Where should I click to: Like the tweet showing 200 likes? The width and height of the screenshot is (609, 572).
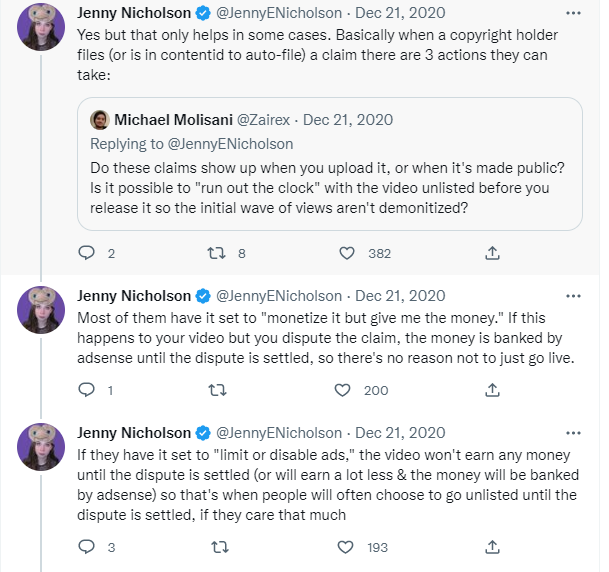345,390
